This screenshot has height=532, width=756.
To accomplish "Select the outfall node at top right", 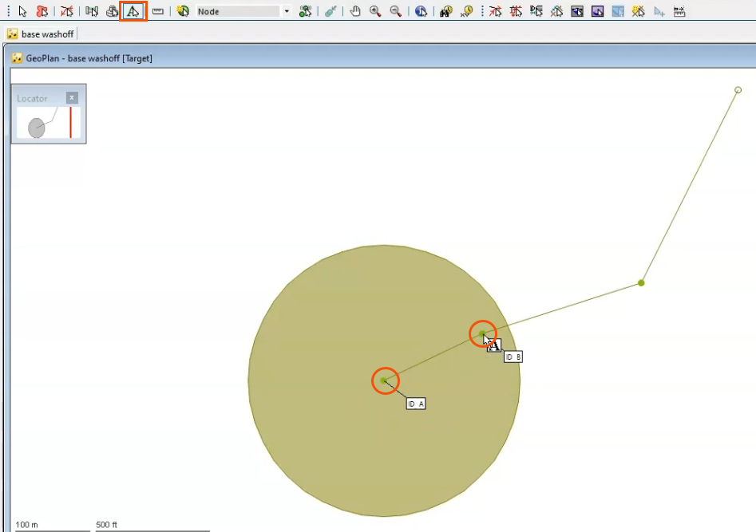I will (x=738, y=90).
